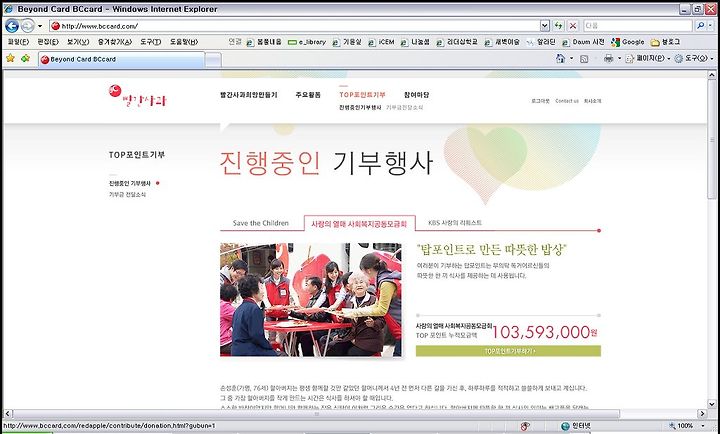Open the 도움말(H) menu
720x434 pixels.
pos(184,42)
